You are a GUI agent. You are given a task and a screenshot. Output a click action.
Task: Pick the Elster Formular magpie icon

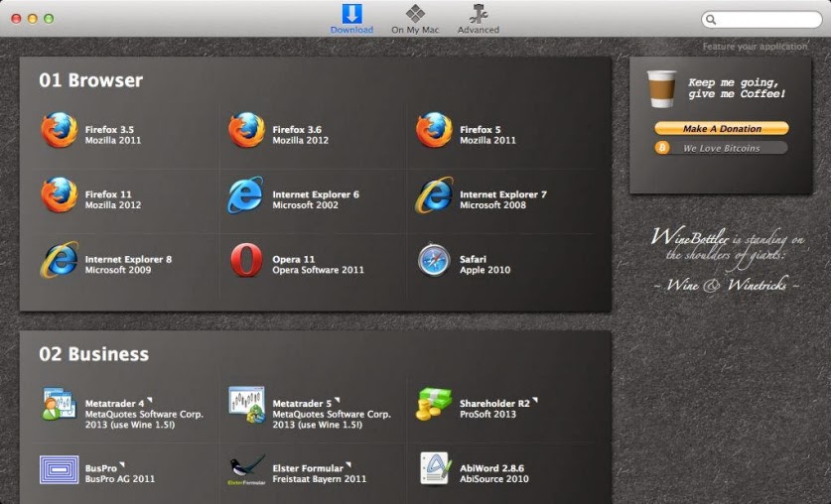click(247, 469)
